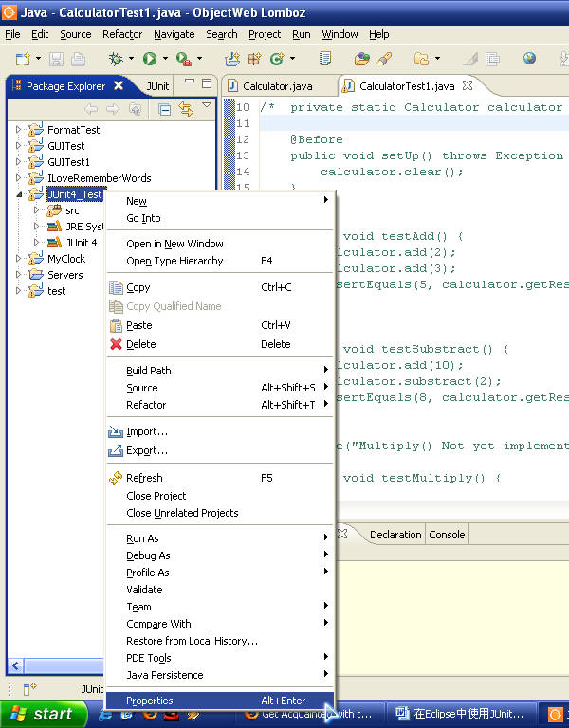Click the Save disk icon in toolbar

54,59
